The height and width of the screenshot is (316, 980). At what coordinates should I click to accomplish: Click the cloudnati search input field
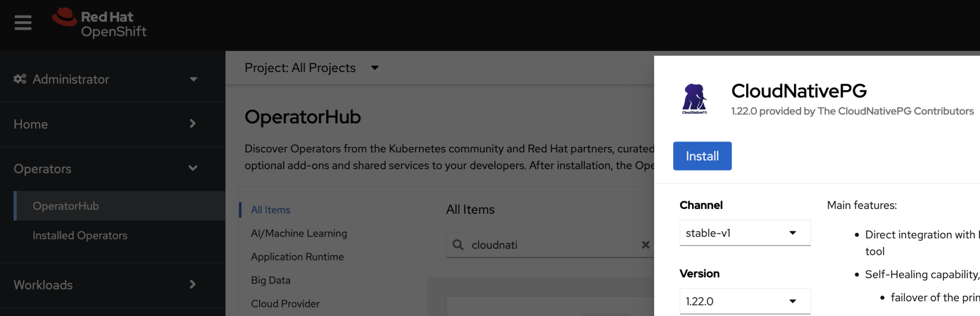550,245
